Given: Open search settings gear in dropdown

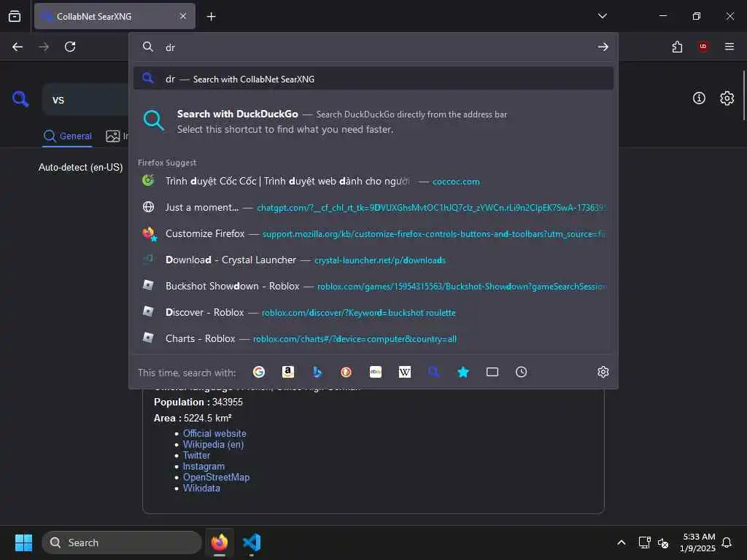Looking at the screenshot, I should 603,372.
